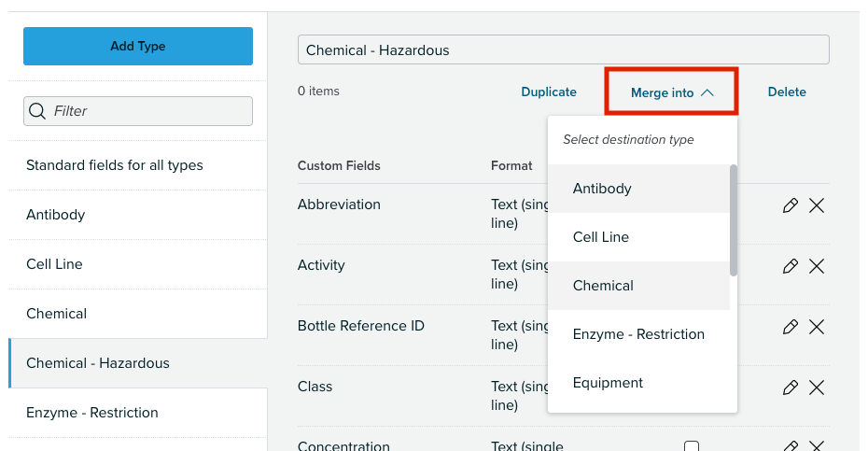The height and width of the screenshot is (451, 868).
Task: Click the 0 items count label
Action: coord(318,91)
